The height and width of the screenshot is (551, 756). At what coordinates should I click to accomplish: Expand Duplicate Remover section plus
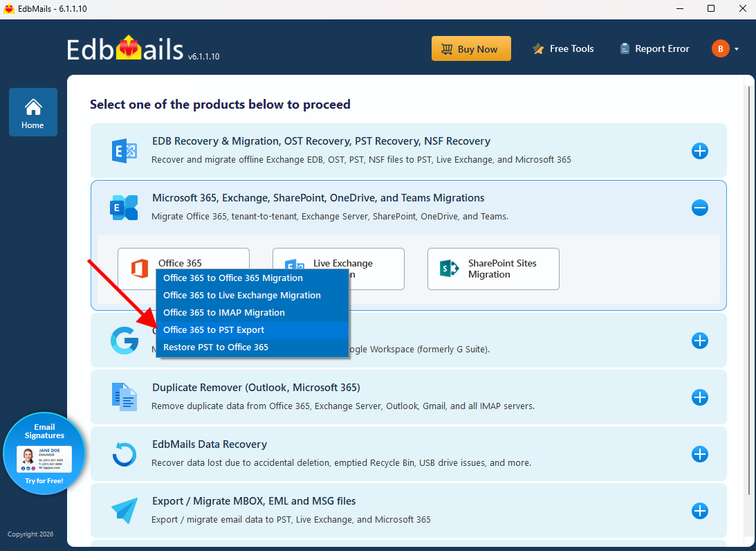pos(699,397)
